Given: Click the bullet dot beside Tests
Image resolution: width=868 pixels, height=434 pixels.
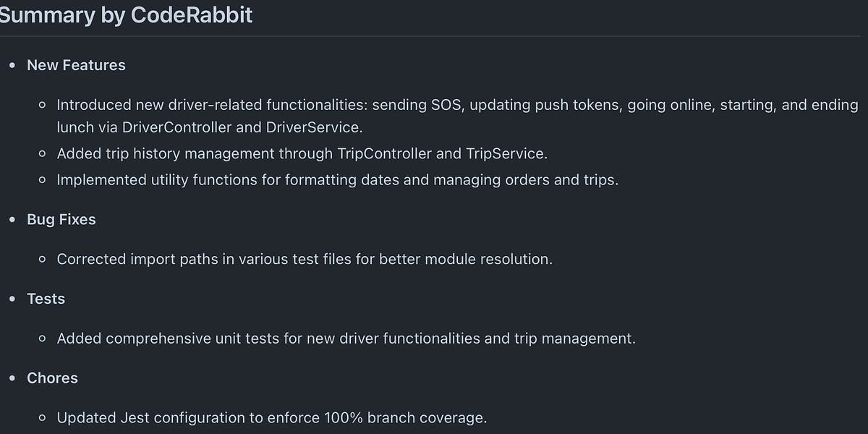Looking at the screenshot, I should (x=12, y=299).
